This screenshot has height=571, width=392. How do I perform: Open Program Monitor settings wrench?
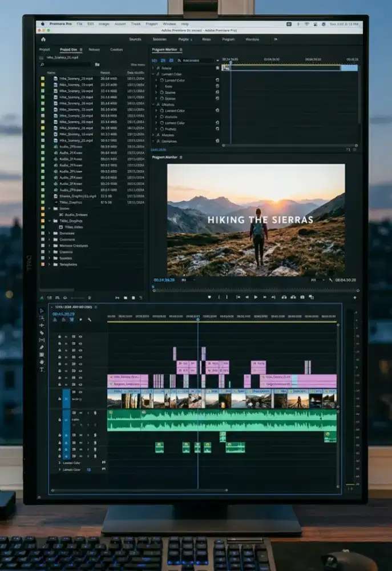tap(330, 280)
